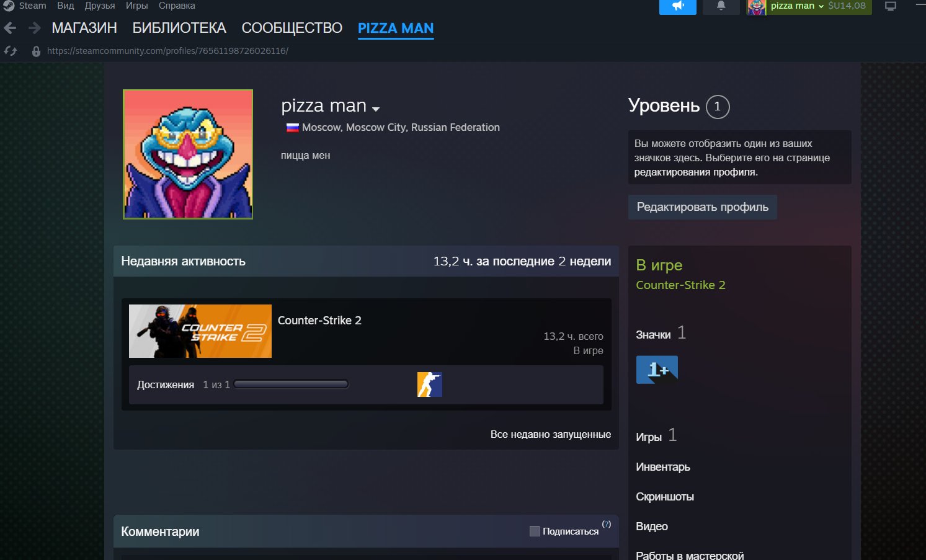Open the Вид menu
This screenshot has width=926, height=560.
click(x=66, y=6)
